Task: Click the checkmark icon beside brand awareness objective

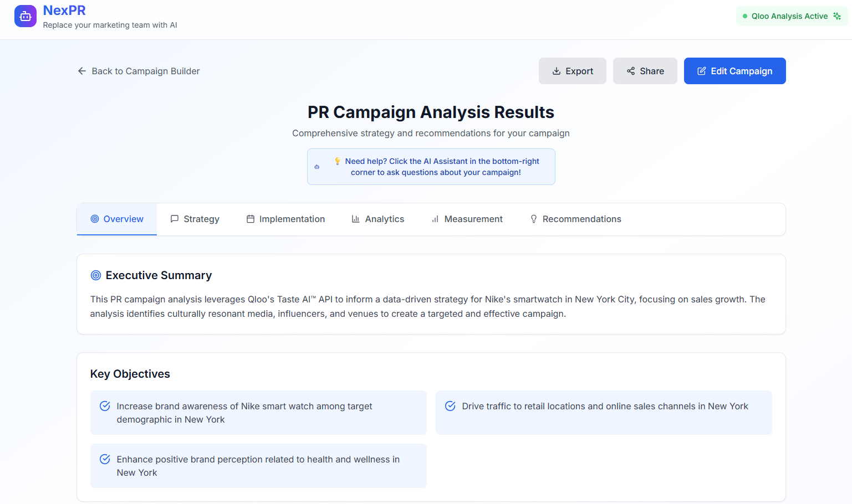Action: [x=105, y=406]
